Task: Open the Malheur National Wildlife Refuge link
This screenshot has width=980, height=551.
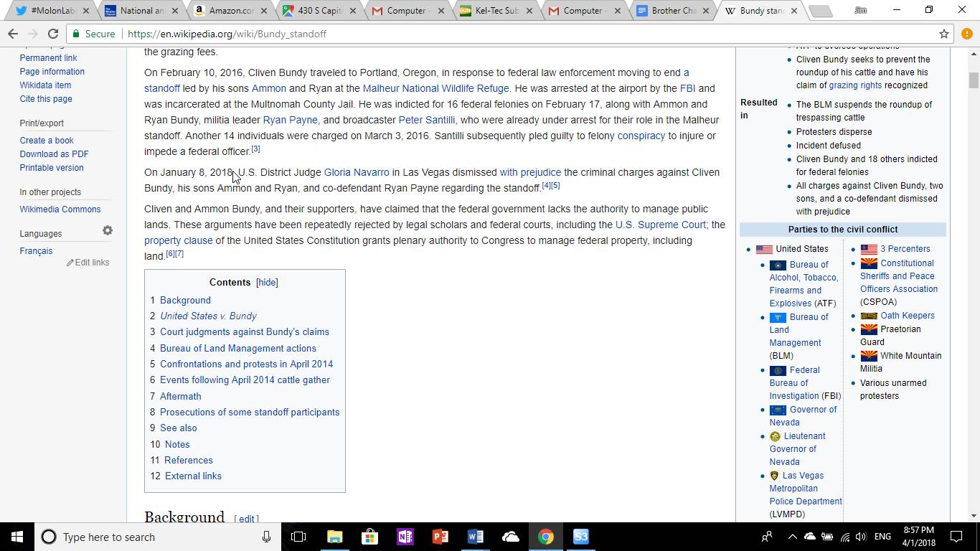Action: 435,88
